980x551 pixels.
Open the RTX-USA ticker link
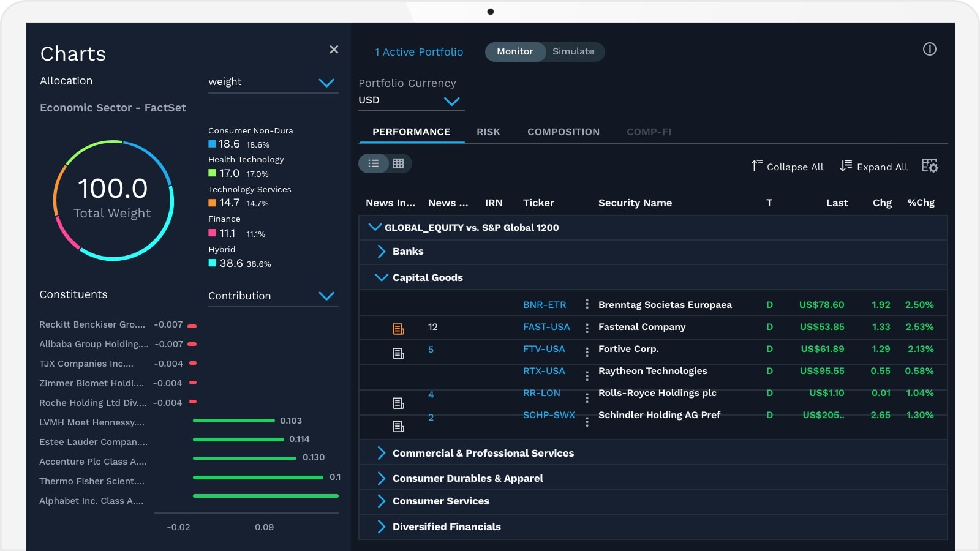pos(544,371)
